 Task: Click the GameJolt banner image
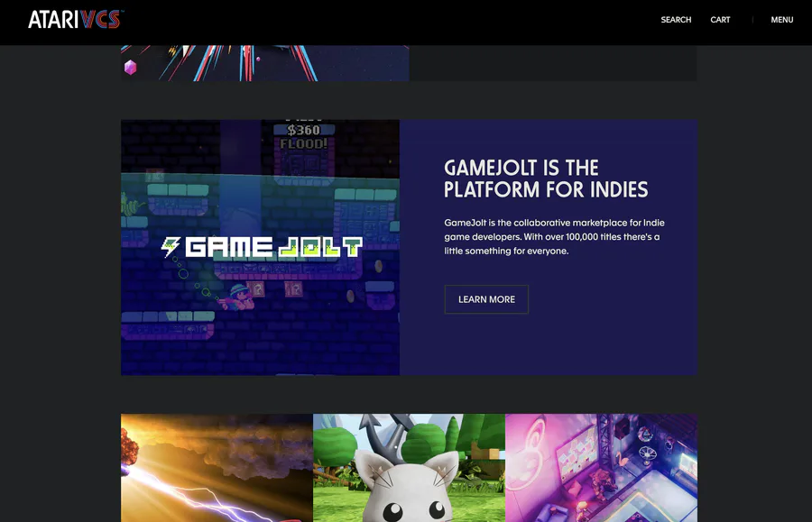260,247
